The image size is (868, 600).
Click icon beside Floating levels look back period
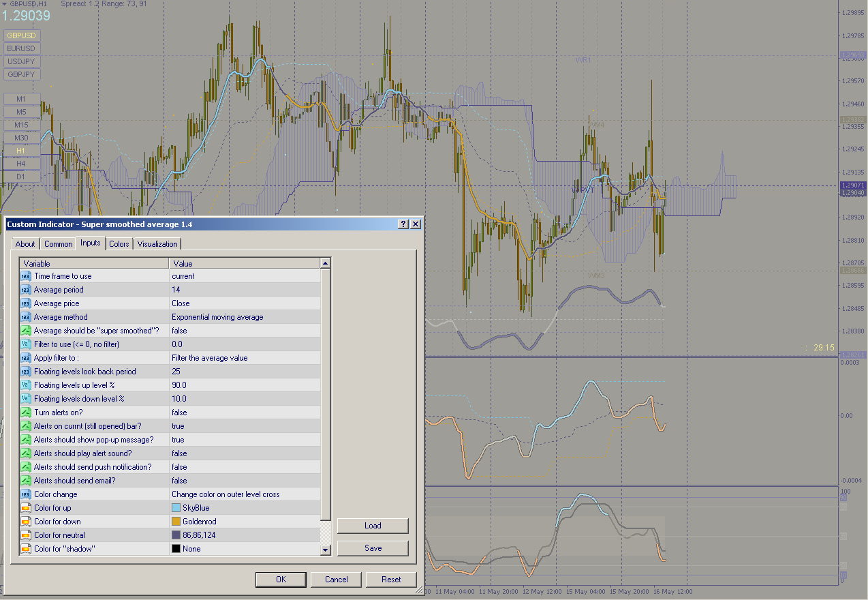(26, 372)
